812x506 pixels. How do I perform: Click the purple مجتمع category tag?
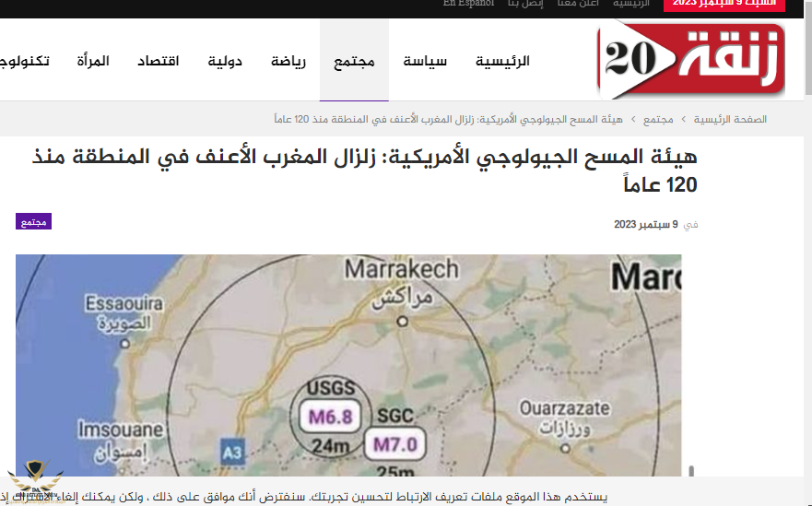34,221
